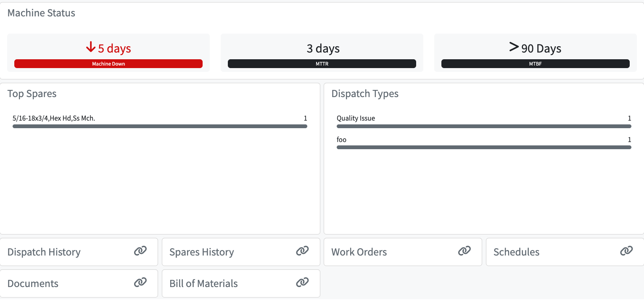
Task: Open the Bill of Materials card title
Action: (203, 284)
